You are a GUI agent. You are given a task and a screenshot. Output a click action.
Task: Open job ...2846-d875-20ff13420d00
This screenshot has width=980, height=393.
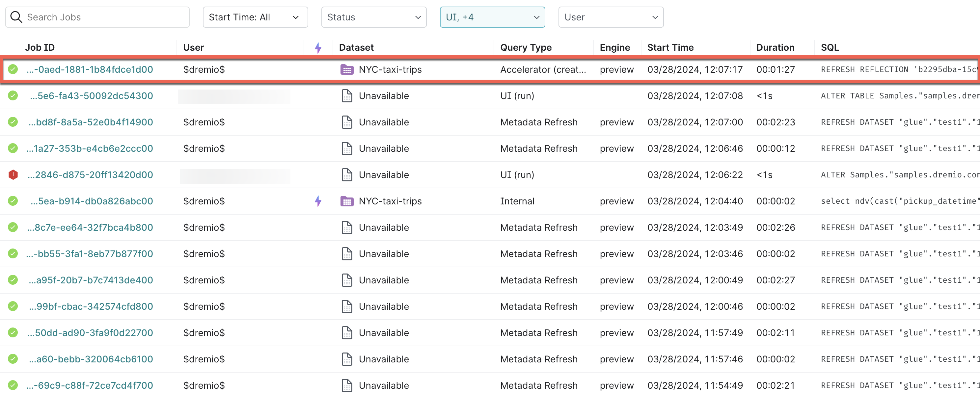(x=91, y=175)
